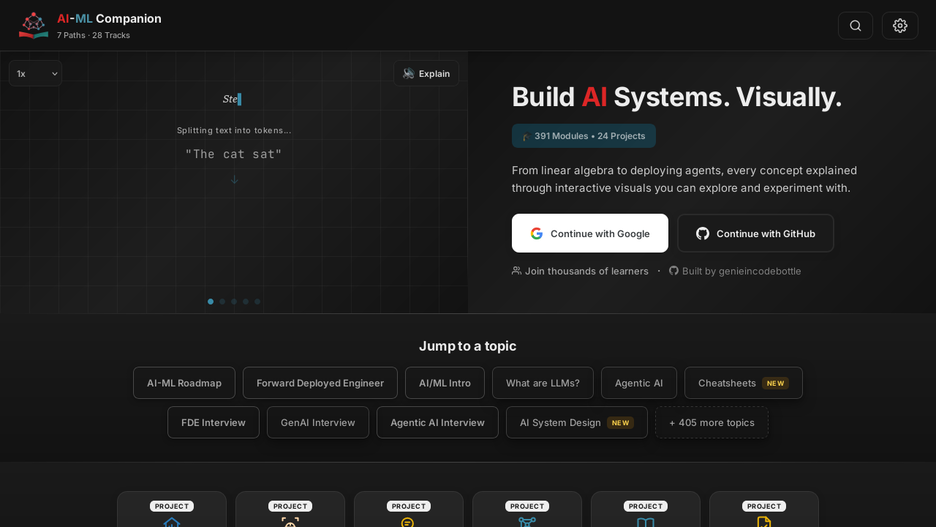Expand the + 405 more topics chip

712,423
